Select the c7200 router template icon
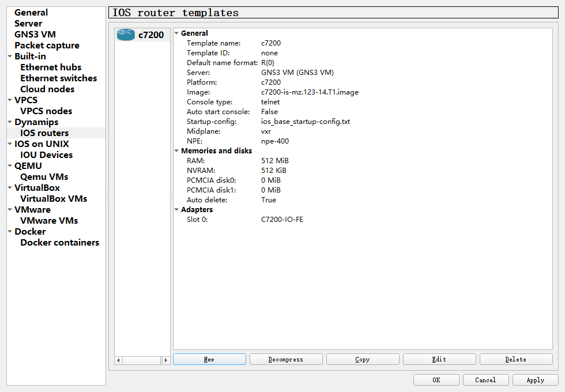 click(126, 35)
